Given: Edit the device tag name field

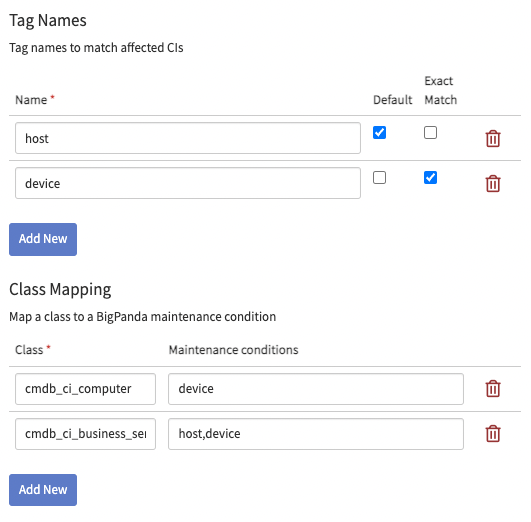Looking at the screenshot, I should click(x=188, y=183).
